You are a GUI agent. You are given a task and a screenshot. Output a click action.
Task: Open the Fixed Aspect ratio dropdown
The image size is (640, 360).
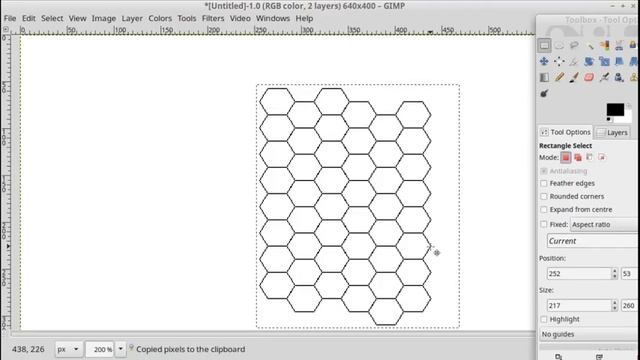(605, 224)
